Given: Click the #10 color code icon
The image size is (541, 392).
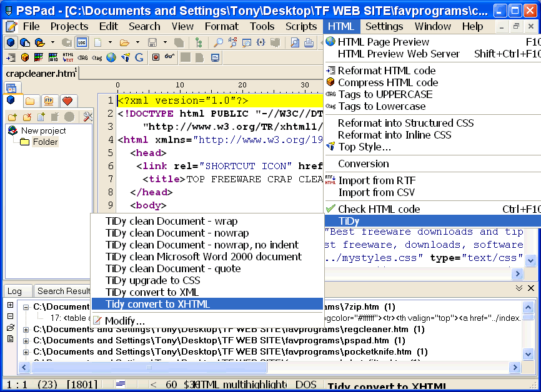Looking at the screenshot, I should point(53,57).
